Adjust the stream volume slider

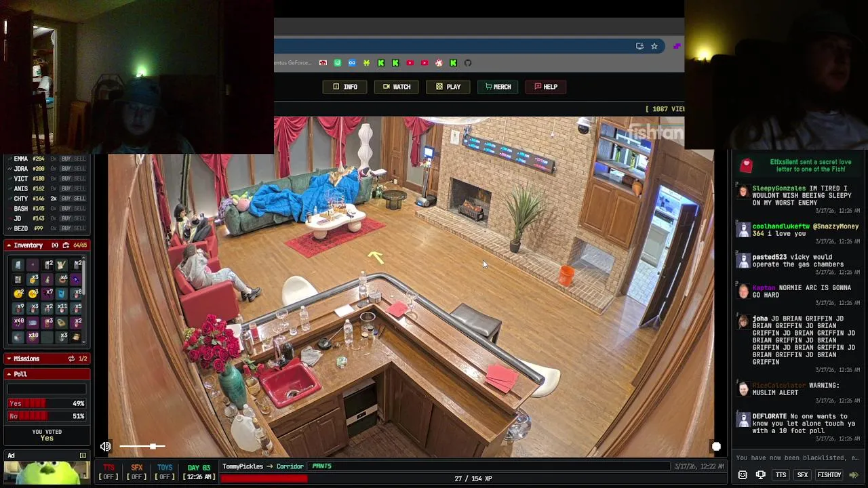click(142, 446)
